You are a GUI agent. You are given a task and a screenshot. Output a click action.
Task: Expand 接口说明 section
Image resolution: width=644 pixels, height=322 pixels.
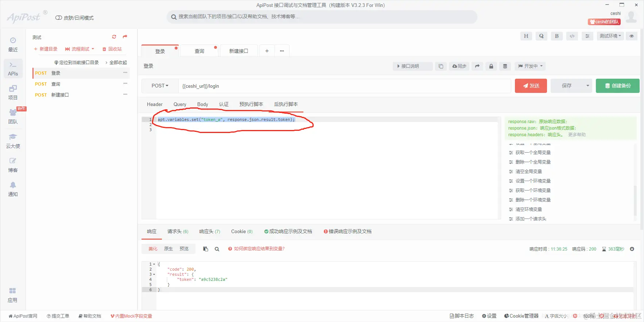point(413,66)
